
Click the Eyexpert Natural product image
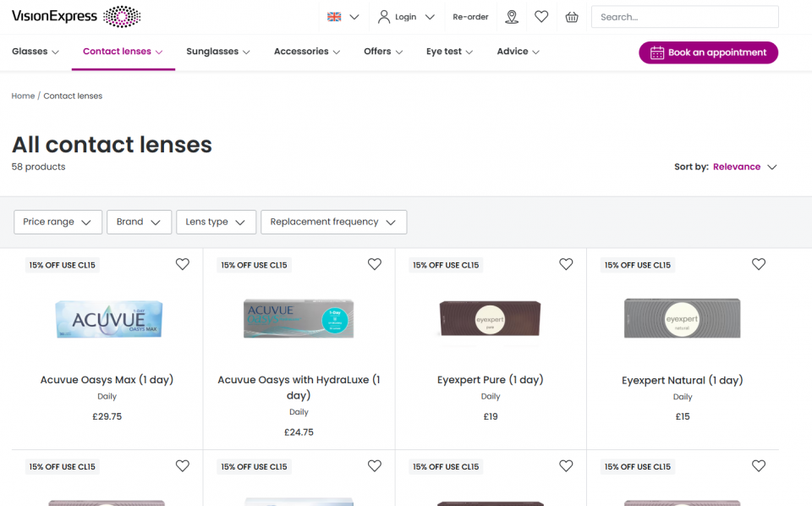point(682,318)
